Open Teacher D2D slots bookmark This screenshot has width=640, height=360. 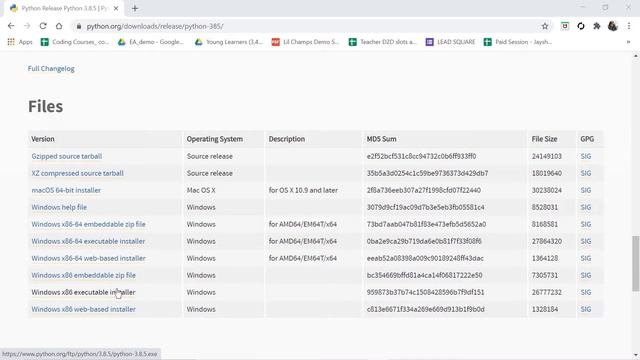point(382,42)
